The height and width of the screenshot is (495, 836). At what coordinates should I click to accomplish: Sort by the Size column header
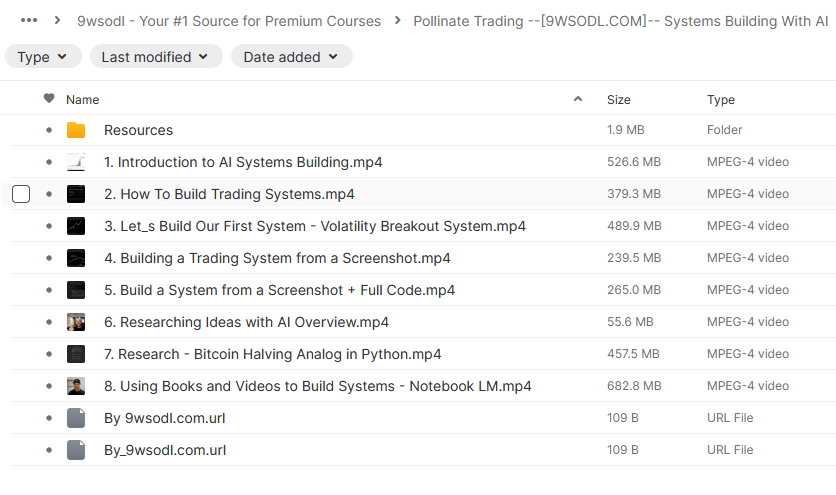coord(618,100)
